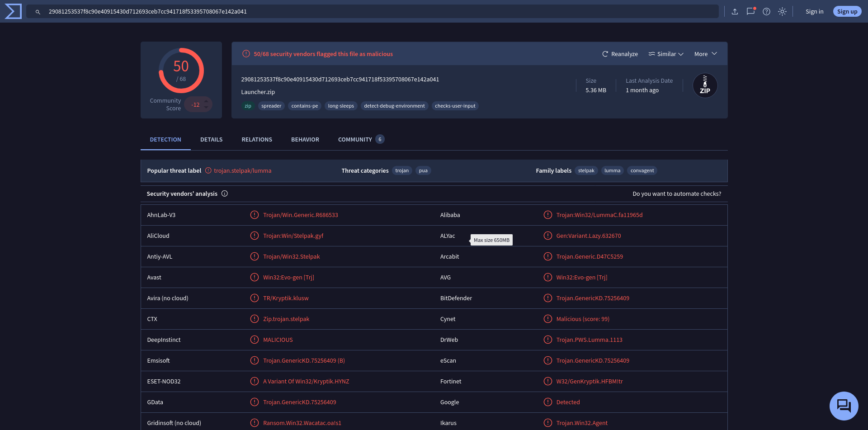The image size is (868, 430).
Task: Go to the Behavior tab
Action: coord(305,140)
